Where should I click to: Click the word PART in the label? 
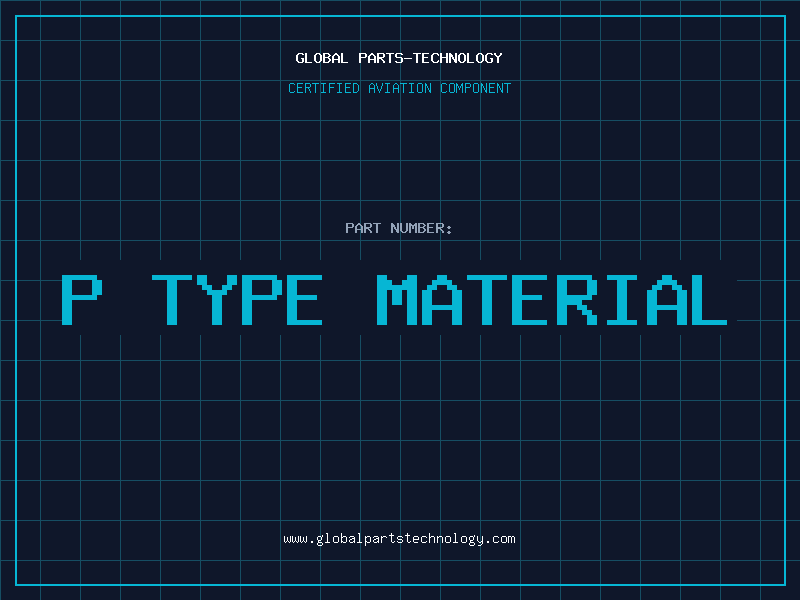point(364,228)
